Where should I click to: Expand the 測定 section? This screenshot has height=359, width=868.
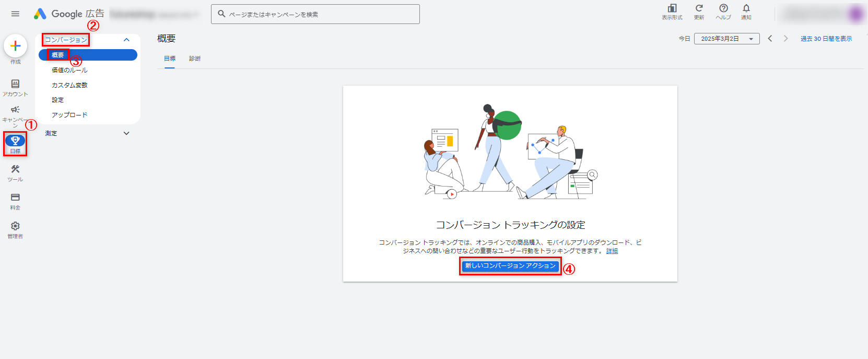pyautogui.click(x=126, y=133)
